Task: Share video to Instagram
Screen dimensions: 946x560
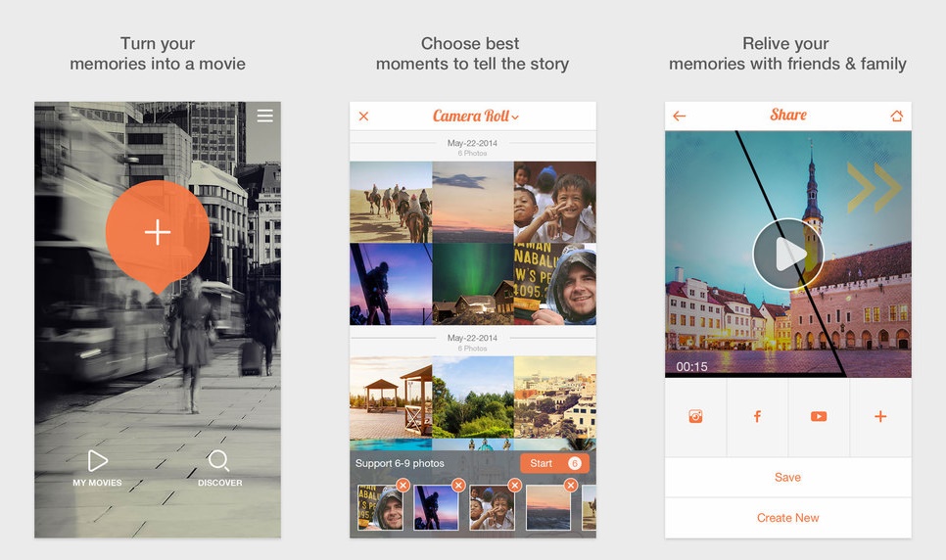Action: (x=695, y=416)
